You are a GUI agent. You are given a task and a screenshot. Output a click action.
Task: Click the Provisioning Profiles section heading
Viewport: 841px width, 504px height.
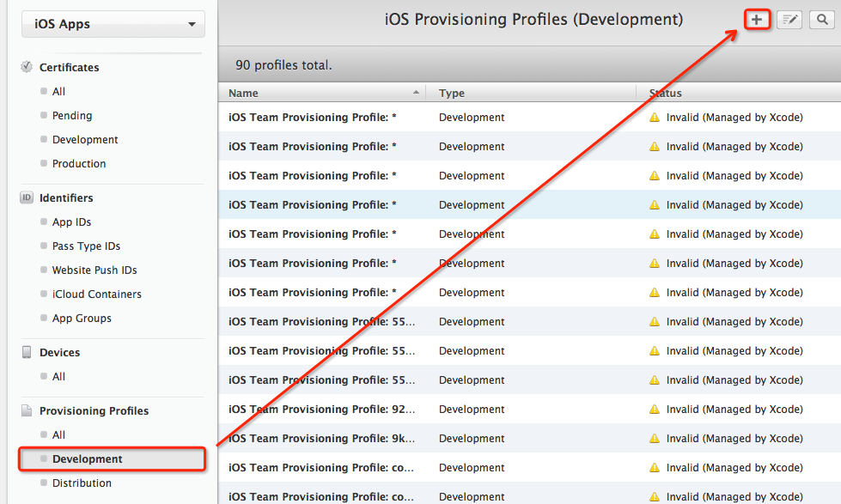click(x=94, y=411)
